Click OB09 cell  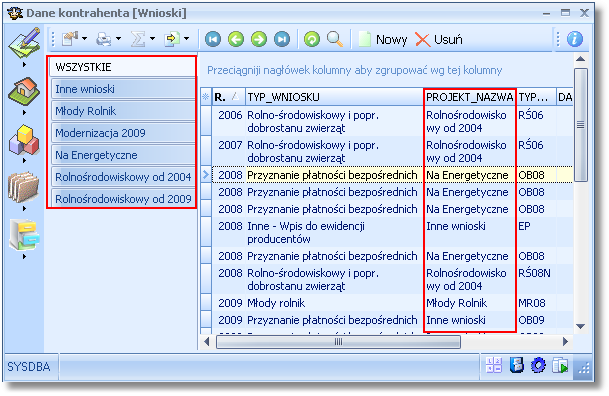pyautogui.click(x=536, y=320)
